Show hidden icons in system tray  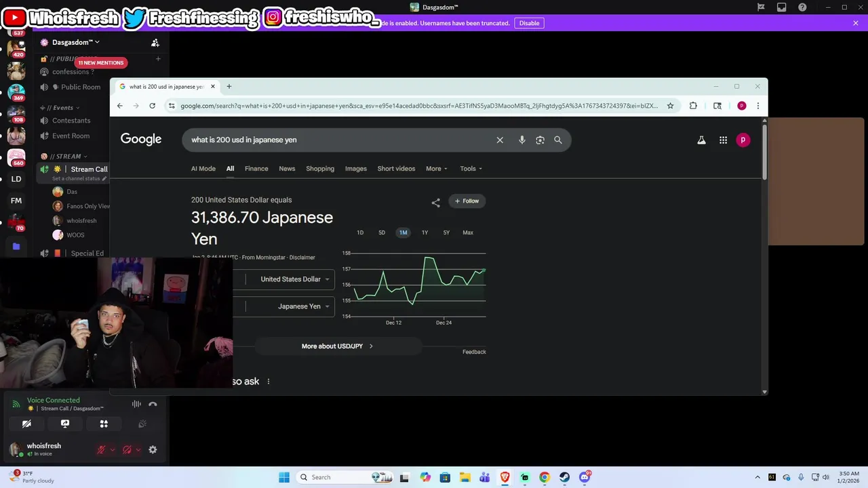(x=757, y=477)
